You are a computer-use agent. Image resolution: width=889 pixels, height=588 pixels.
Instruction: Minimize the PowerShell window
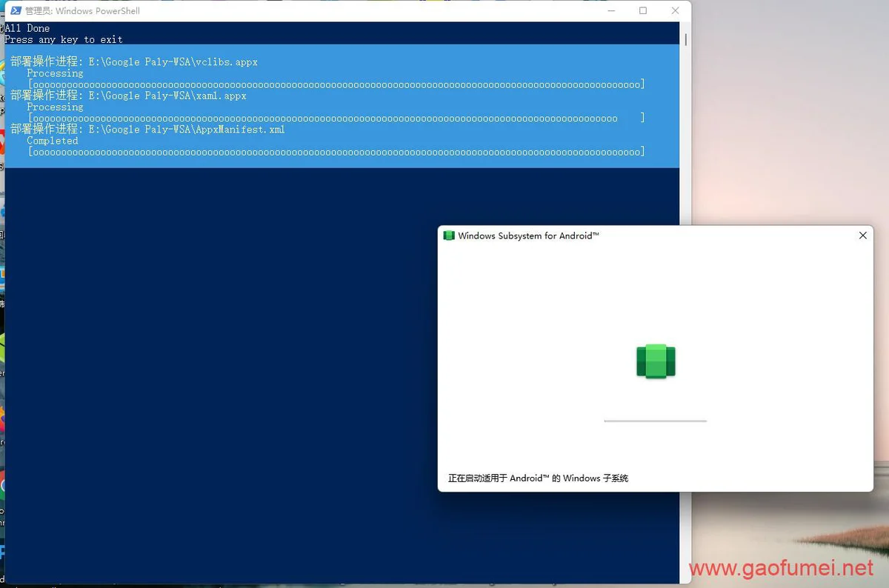610,10
